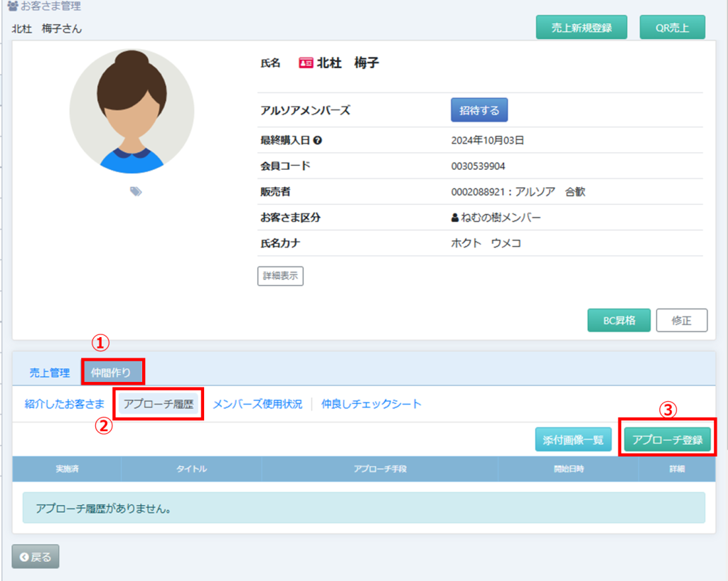Screen dimensions: 728x581
Task: Click the customer avatar image
Action: [x=132, y=112]
